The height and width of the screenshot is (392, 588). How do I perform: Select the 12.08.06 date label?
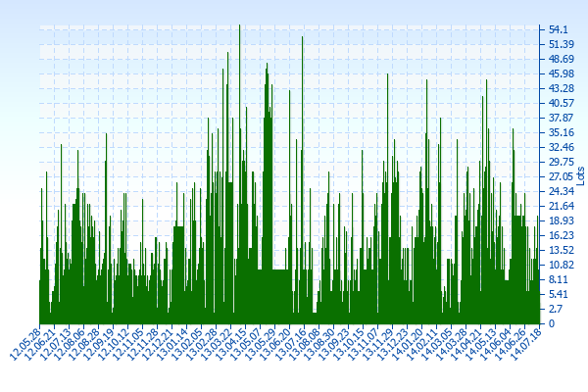(70, 344)
